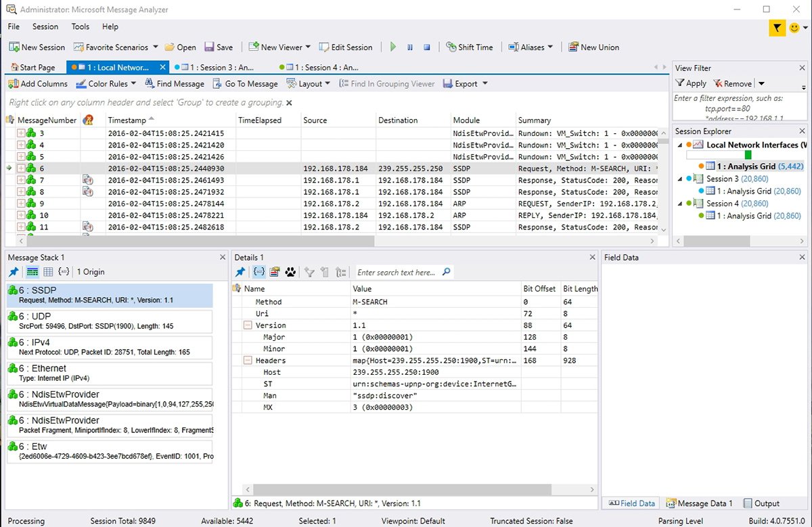Open the Tools menu
The height and width of the screenshot is (527, 812).
(80, 26)
